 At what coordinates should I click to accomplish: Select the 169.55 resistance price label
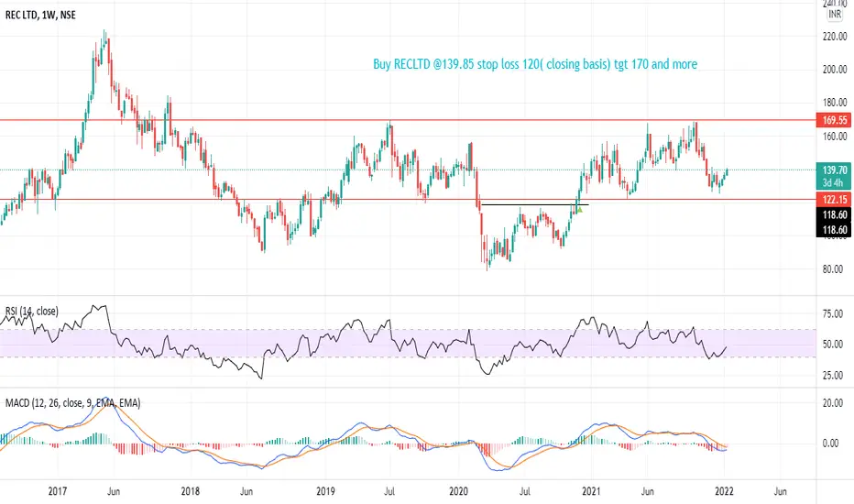(834, 120)
